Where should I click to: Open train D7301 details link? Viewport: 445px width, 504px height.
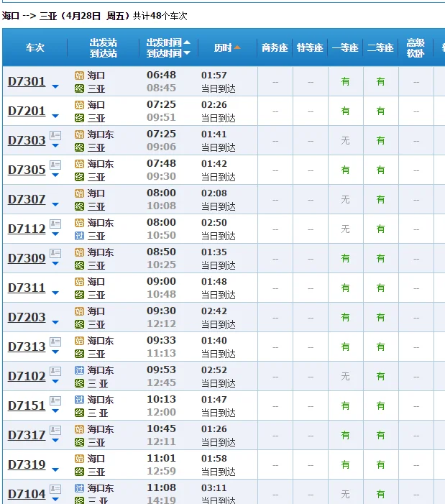coord(27,82)
